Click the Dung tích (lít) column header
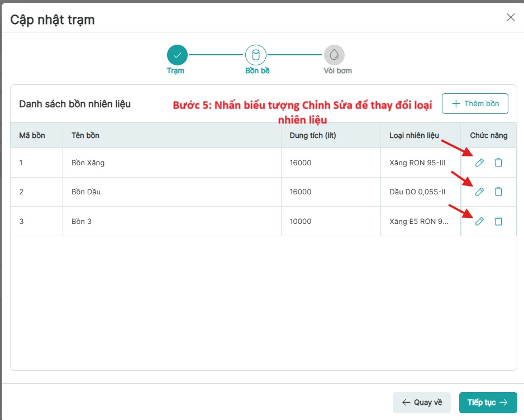This screenshot has height=420, width=524. 312,135
